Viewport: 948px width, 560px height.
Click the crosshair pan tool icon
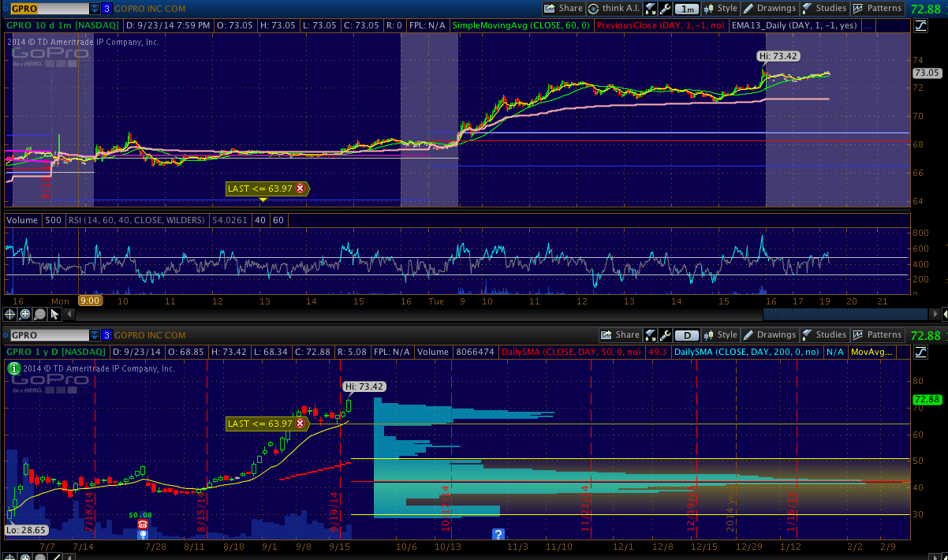(11, 314)
